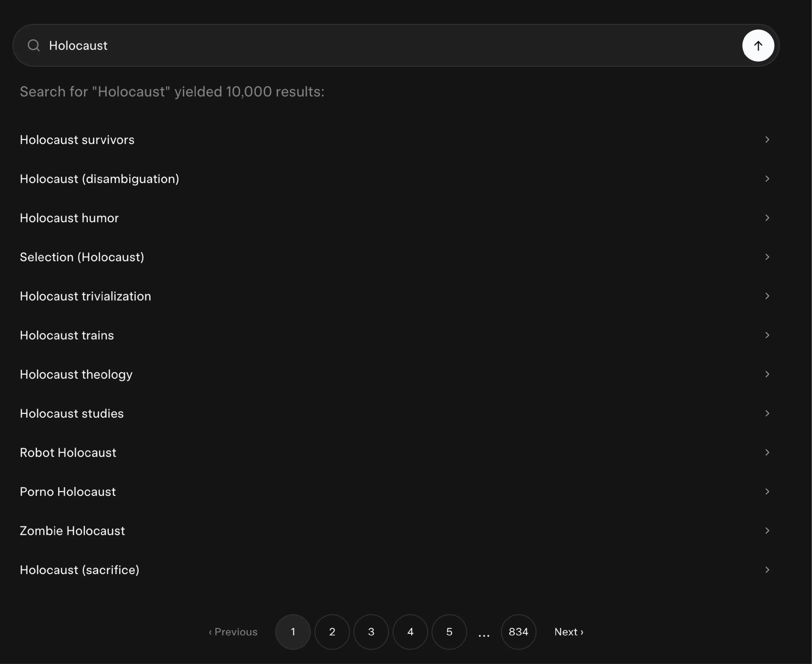Click the chevron beside Holocaust humor
The image size is (812, 664).
point(767,218)
